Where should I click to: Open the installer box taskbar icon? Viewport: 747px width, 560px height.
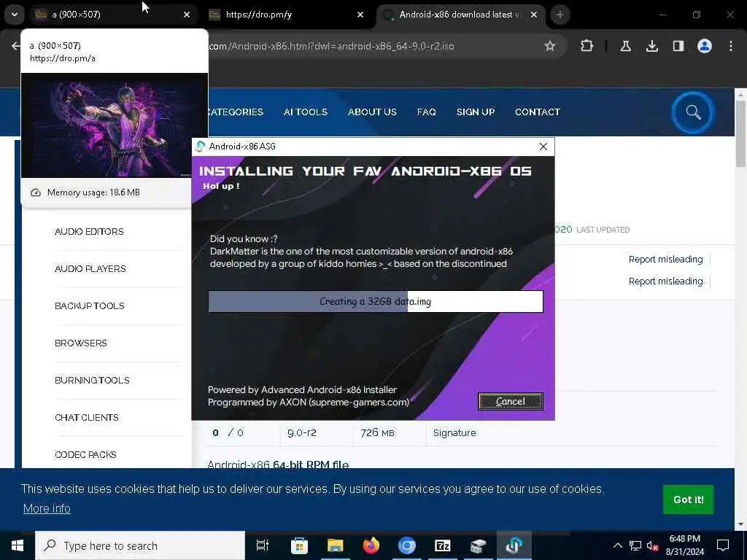pyautogui.click(x=478, y=545)
